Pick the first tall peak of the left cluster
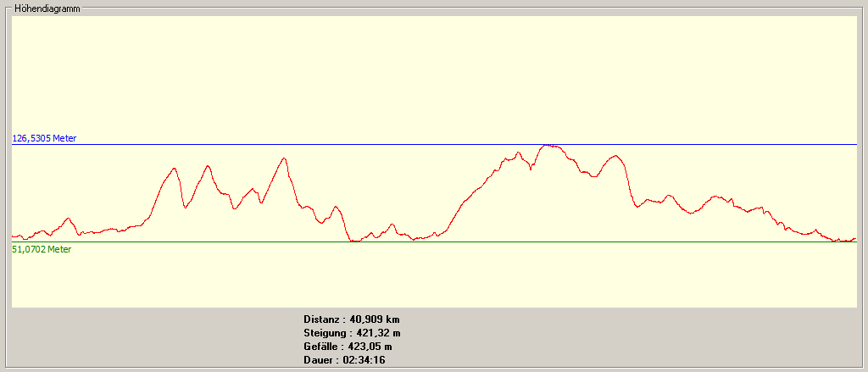Screen dimensions: 868x372 [x=175, y=169]
